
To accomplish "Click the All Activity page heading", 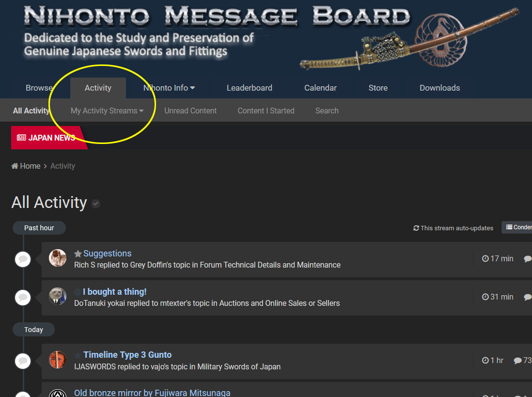I will [x=49, y=203].
